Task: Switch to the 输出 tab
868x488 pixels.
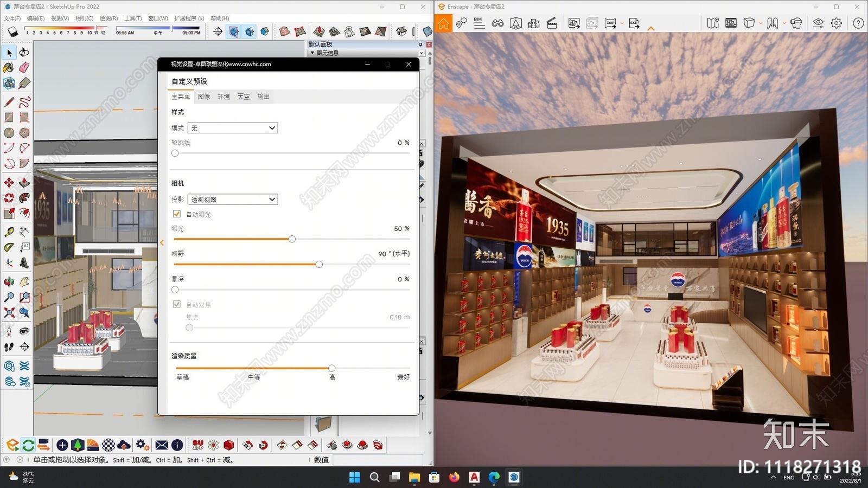Action: coord(263,97)
